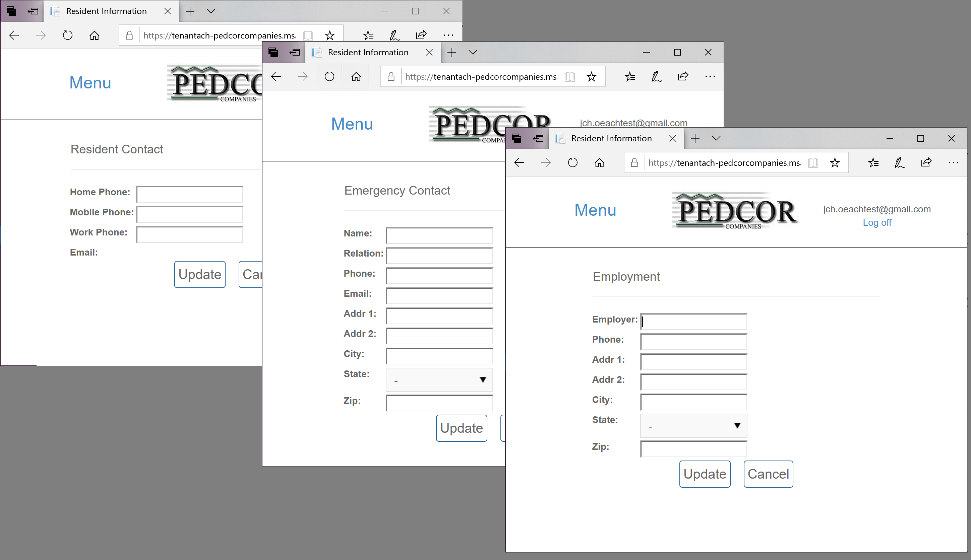
Task: Click Cancel button in Employment form
Action: pos(768,474)
